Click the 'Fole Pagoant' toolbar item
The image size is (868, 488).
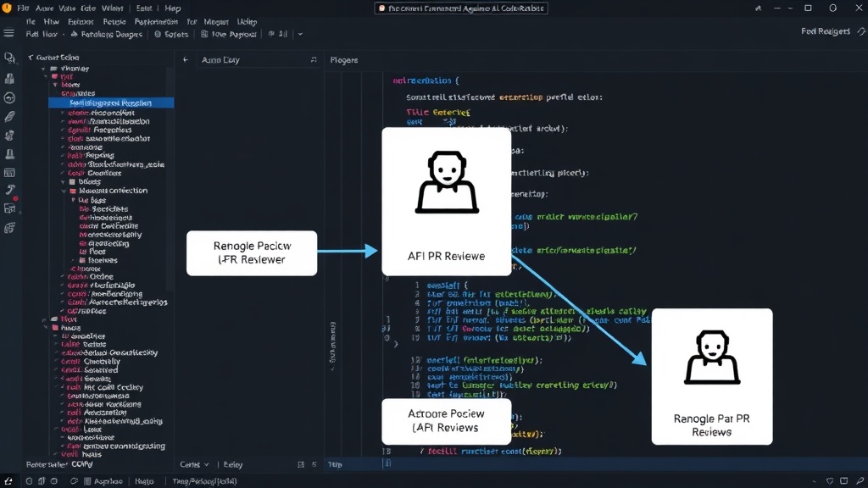click(x=229, y=34)
